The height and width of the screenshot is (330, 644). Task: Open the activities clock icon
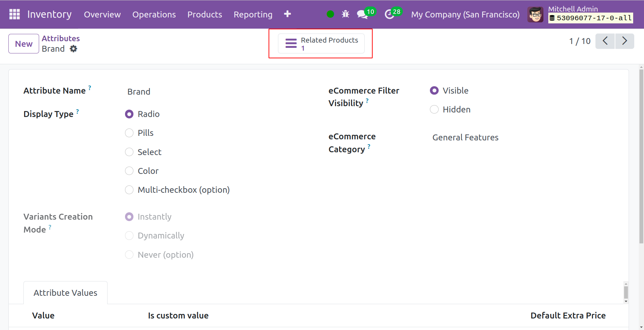(x=389, y=14)
